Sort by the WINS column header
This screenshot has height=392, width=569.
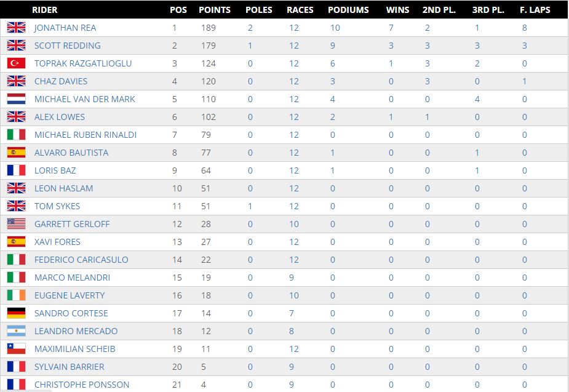[x=397, y=10]
